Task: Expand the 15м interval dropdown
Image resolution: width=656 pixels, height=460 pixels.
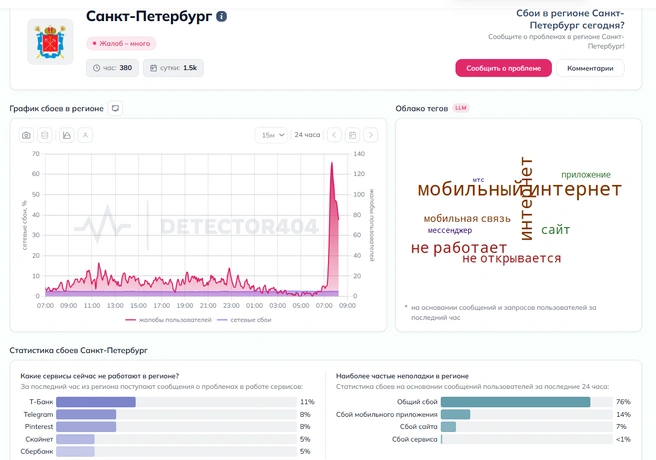Action: [x=272, y=135]
